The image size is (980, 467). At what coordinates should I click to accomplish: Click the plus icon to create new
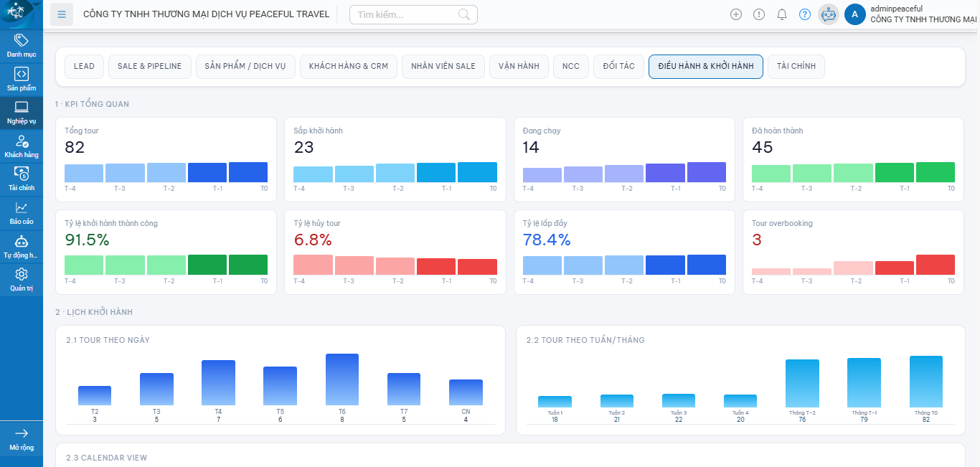[x=736, y=14]
